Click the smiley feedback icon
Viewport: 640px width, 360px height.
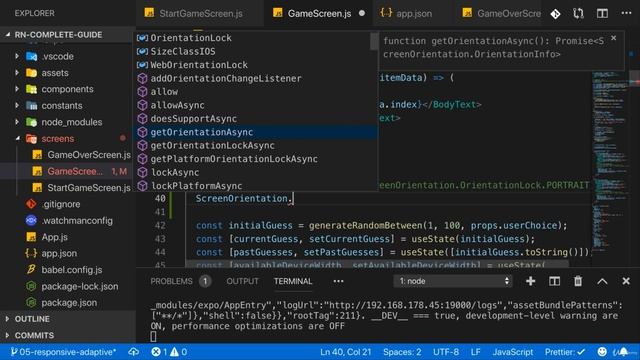point(602,352)
